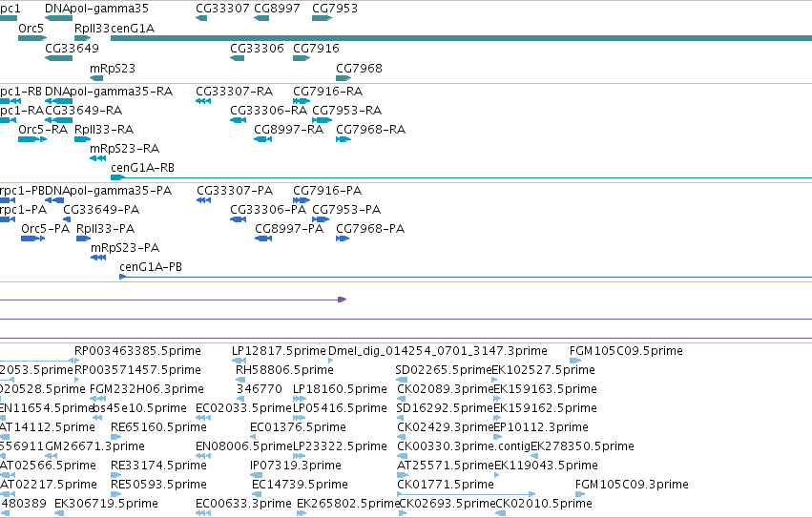The image size is (812, 518).
Task: Select transcript CG33649-RA
Action: pyautogui.click(x=84, y=111)
